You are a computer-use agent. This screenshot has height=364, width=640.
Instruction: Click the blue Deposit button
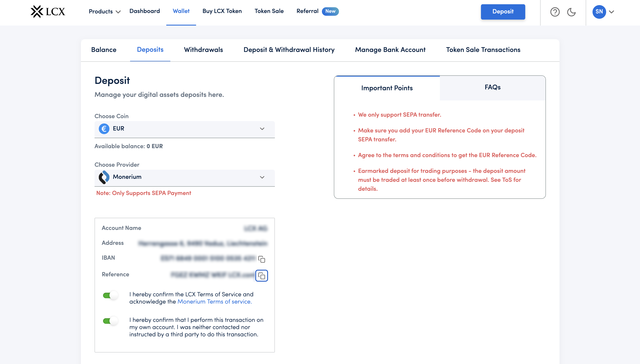[503, 12]
